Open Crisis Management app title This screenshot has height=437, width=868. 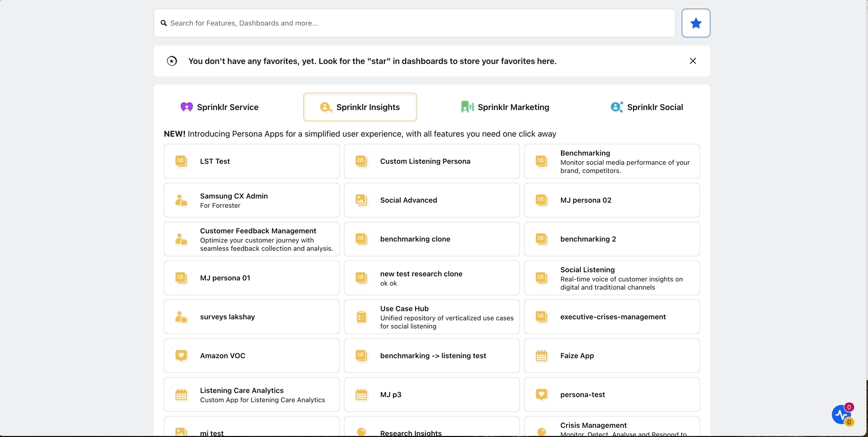(594, 425)
